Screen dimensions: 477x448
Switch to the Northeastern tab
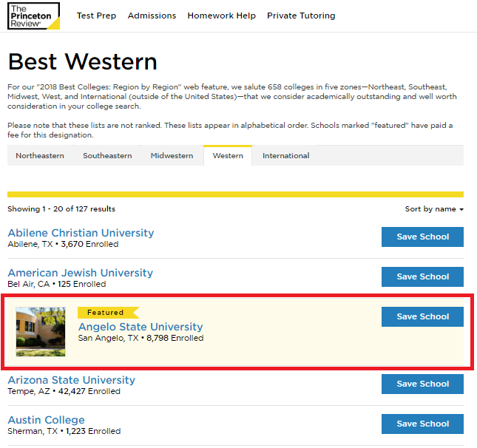tap(40, 156)
